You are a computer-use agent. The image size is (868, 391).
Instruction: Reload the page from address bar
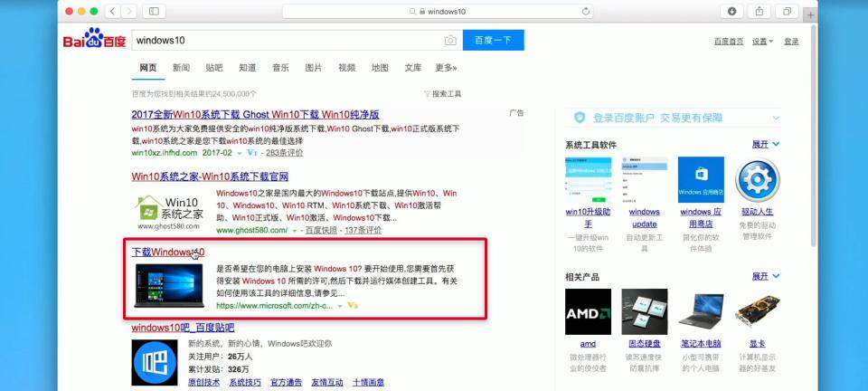pos(586,11)
